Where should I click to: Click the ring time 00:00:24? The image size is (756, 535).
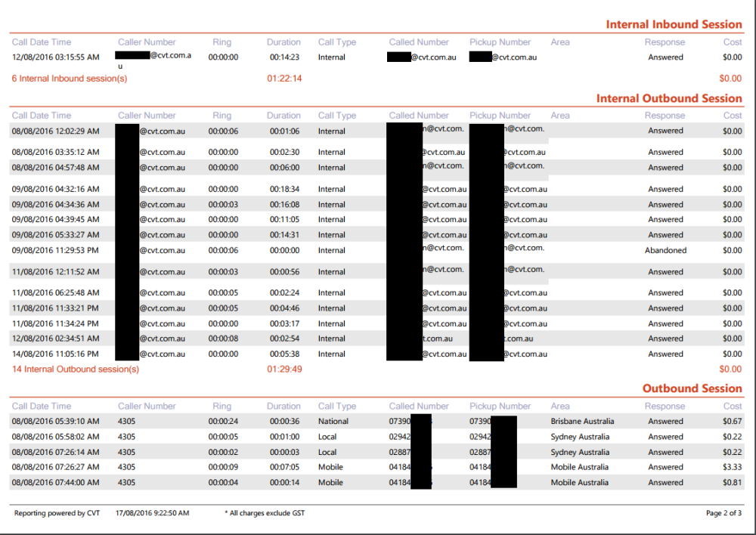[223, 421]
